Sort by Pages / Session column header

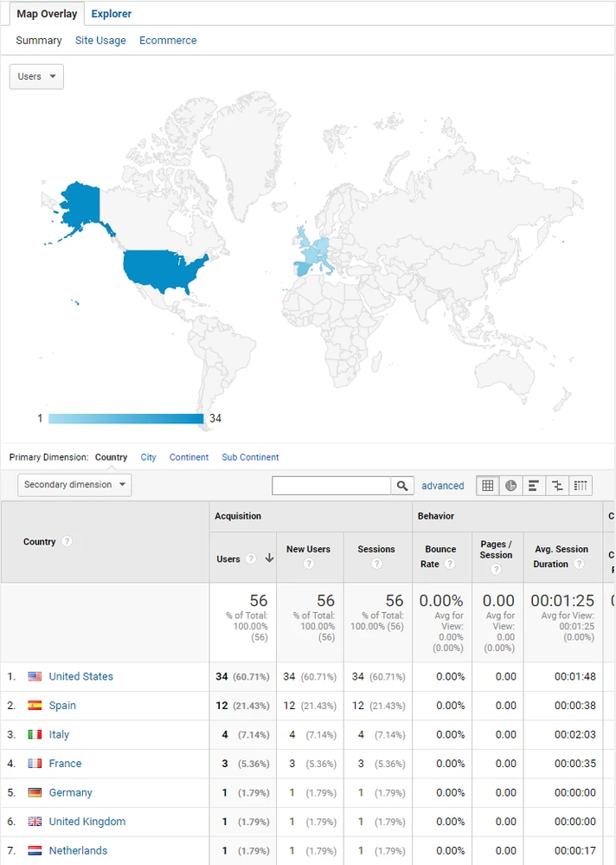(496, 550)
